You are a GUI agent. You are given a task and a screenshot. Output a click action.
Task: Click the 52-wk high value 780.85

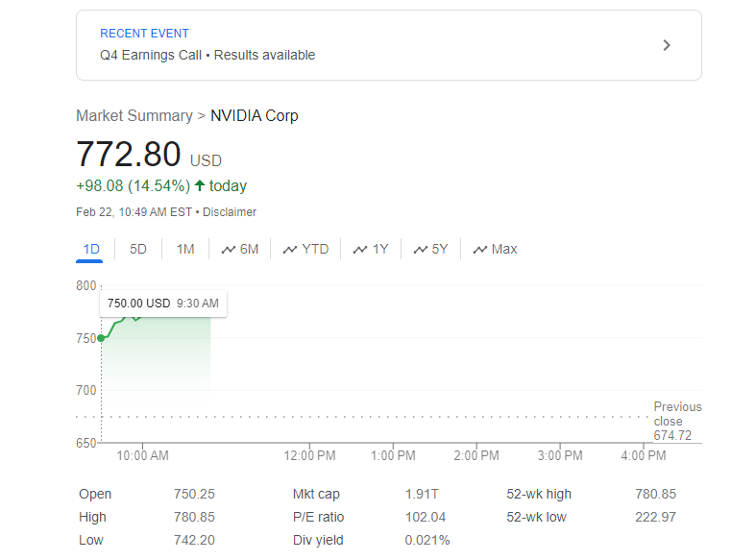[x=655, y=494]
